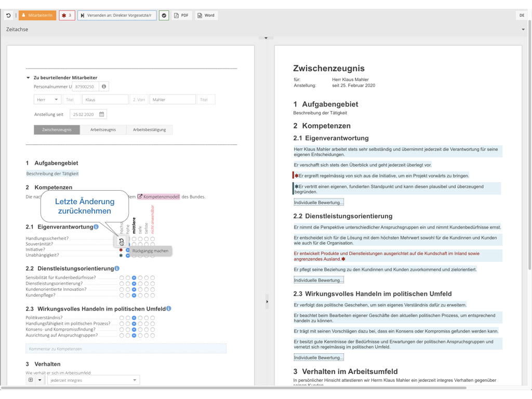Screen dimensions: 532x399
Task: Click the first name field 'Klaus'
Action: [x=105, y=100]
